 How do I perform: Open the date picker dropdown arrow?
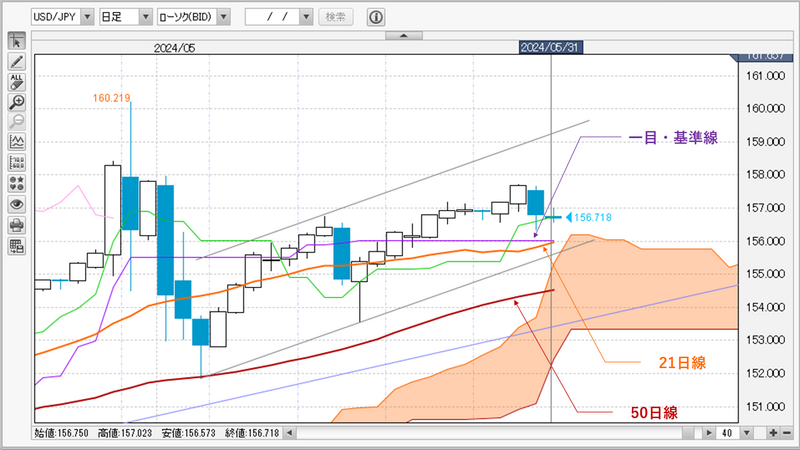coord(306,17)
